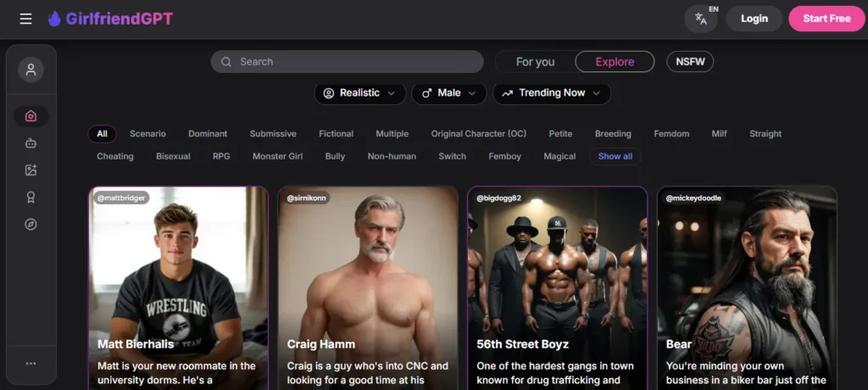Toggle the NSFW filter
The width and height of the screenshot is (868, 390).
(690, 62)
